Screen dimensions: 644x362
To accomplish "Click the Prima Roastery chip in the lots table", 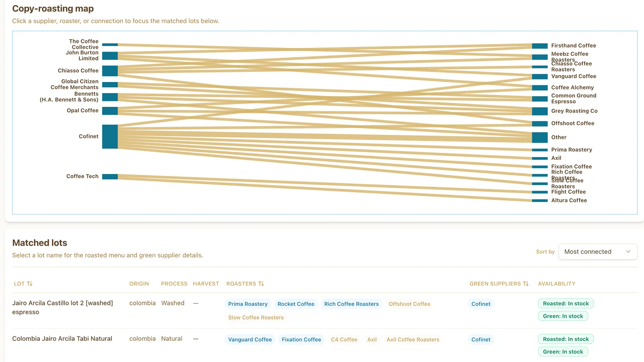I will pyautogui.click(x=248, y=304).
